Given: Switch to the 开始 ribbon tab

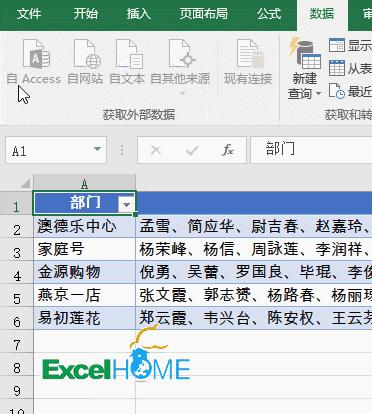Looking at the screenshot, I should 86,14.
